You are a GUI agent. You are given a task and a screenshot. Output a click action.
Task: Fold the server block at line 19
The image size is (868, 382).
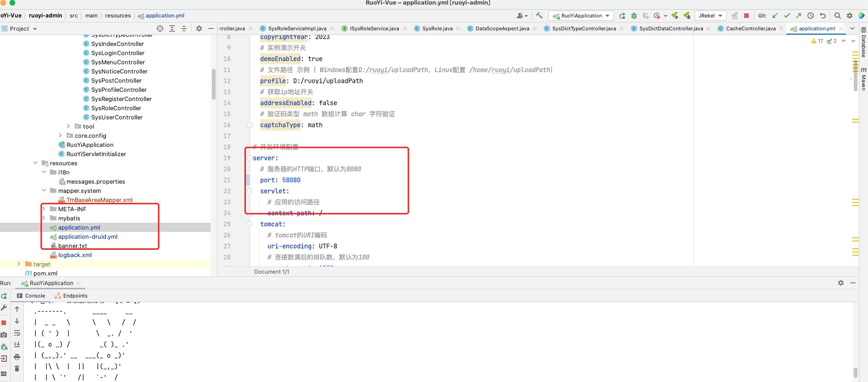pos(250,158)
